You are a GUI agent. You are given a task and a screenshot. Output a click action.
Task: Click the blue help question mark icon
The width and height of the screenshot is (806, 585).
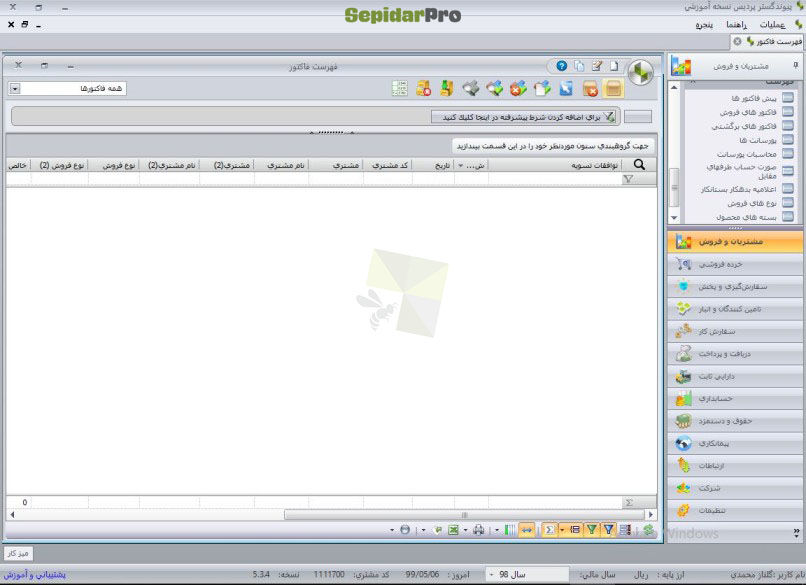click(561, 66)
